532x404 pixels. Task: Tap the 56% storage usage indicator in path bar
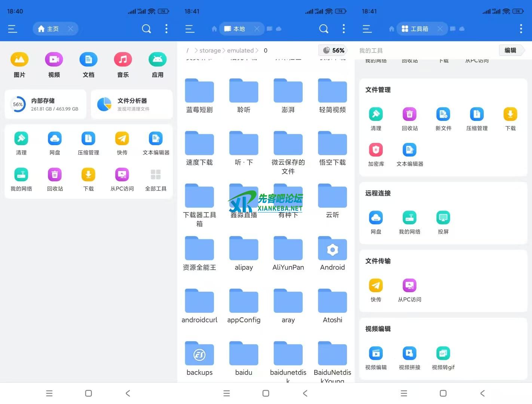click(333, 50)
